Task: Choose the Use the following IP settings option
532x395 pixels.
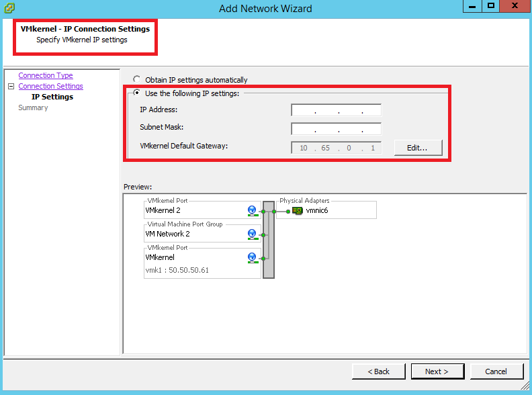Action: [137, 93]
